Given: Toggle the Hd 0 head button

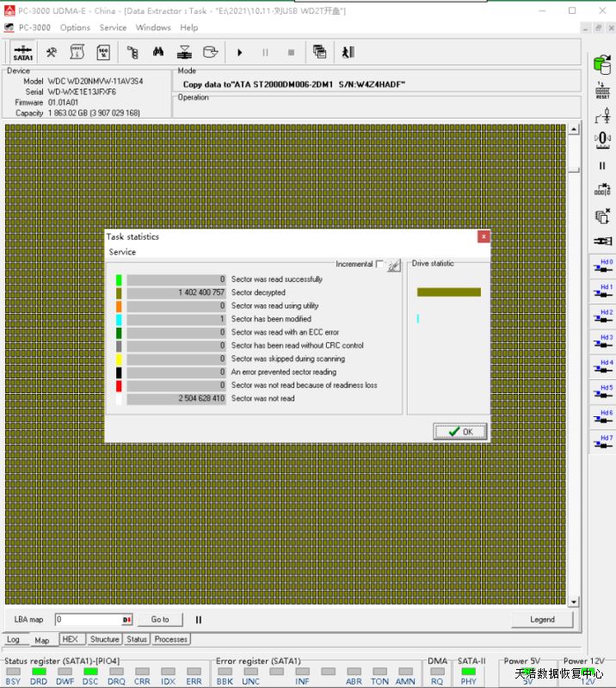Looking at the screenshot, I should (x=602, y=267).
